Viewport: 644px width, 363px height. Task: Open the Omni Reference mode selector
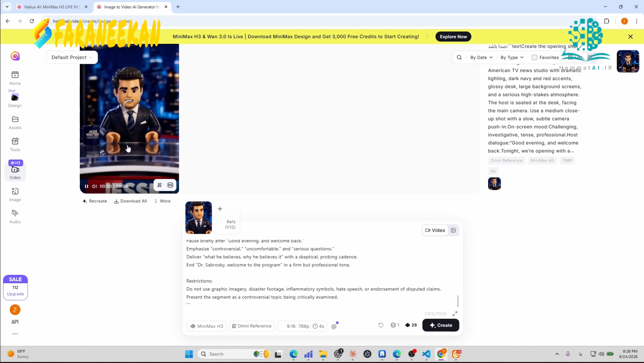(252, 326)
